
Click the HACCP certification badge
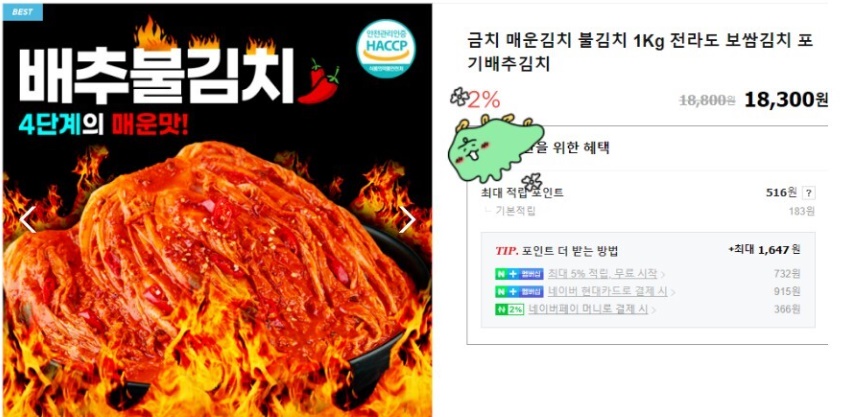[386, 49]
